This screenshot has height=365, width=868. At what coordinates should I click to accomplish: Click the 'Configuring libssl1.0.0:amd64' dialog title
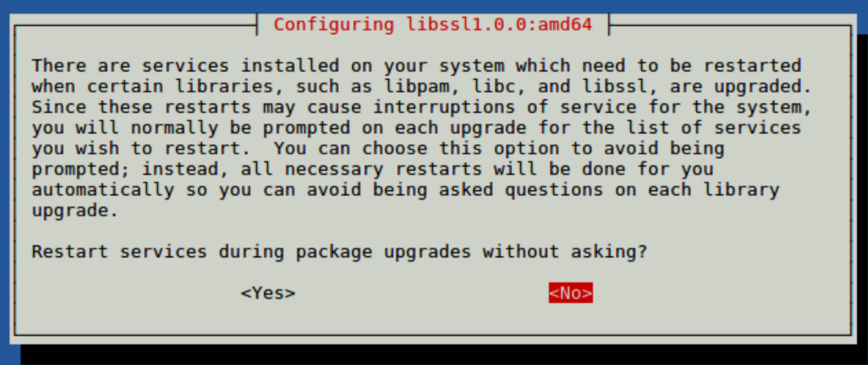coord(432,25)
